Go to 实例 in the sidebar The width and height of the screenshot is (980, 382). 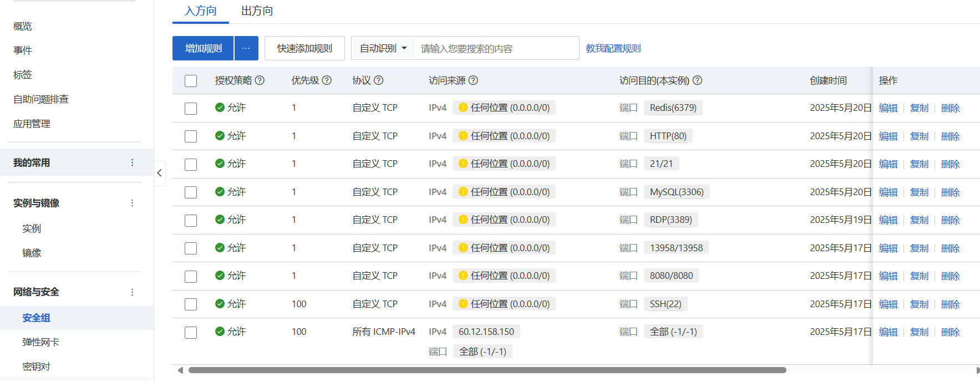point(32,228)
